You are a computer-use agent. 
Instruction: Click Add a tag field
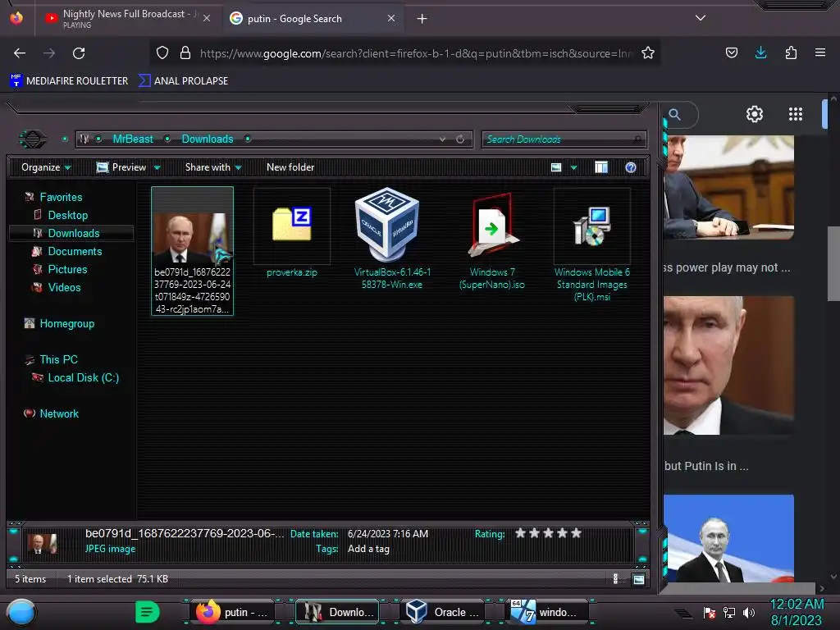pyautogui.click(x=368, y=549)
